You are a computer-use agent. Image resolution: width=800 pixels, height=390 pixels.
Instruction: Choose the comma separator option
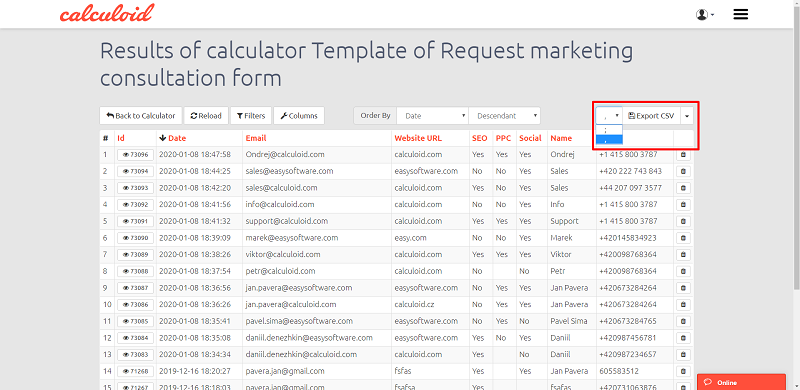coord(609,139)
